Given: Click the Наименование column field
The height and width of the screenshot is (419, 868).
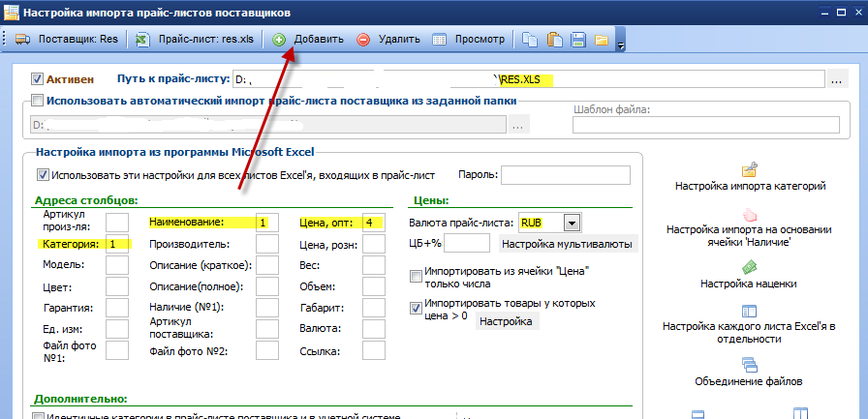Looking at the screenshot, I should coord(267,223).
